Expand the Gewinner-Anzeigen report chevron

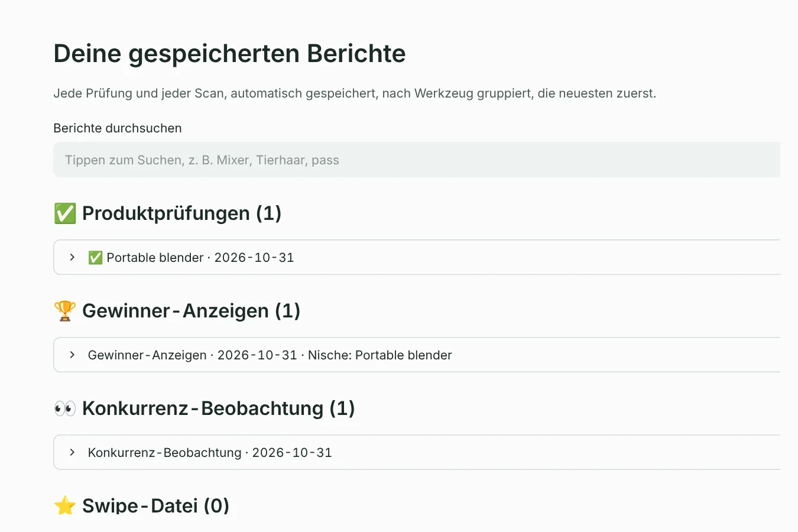click(x=72, y=355)
